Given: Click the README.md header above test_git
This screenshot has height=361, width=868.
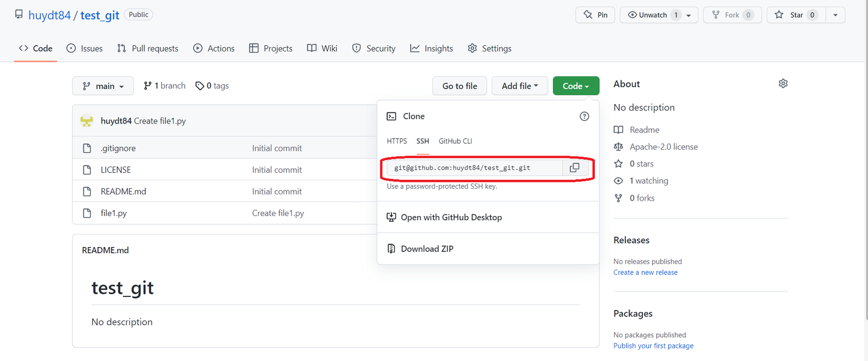Looking at the screenshot, I should [x=105, y=250].
